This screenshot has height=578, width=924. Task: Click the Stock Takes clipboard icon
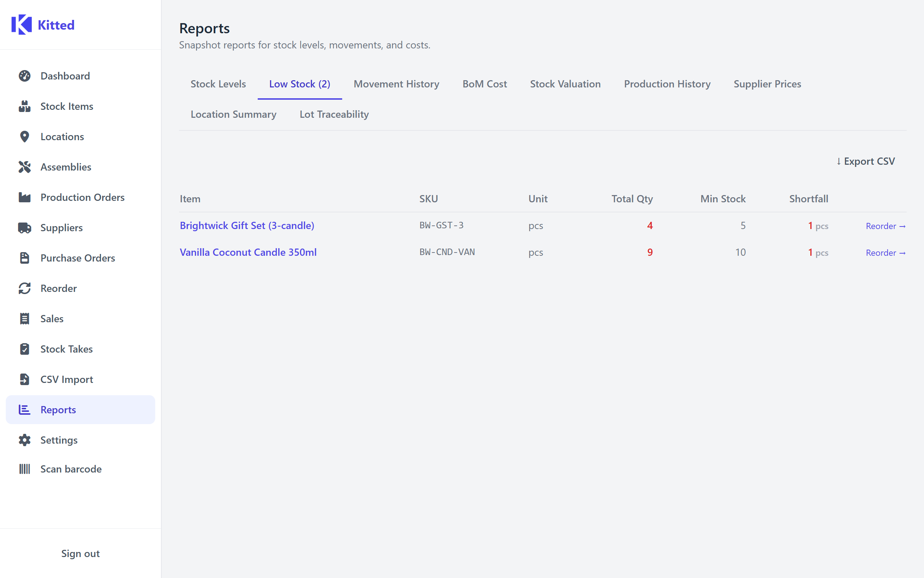point(25,349)
